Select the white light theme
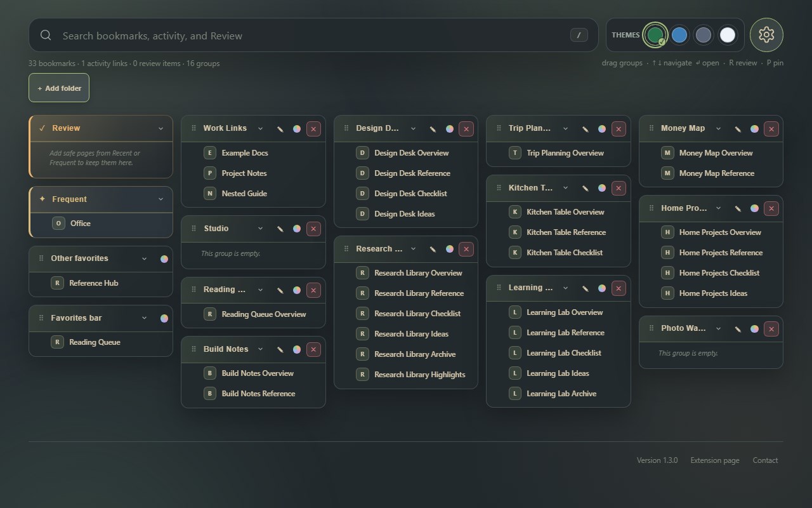 point(728,35)
